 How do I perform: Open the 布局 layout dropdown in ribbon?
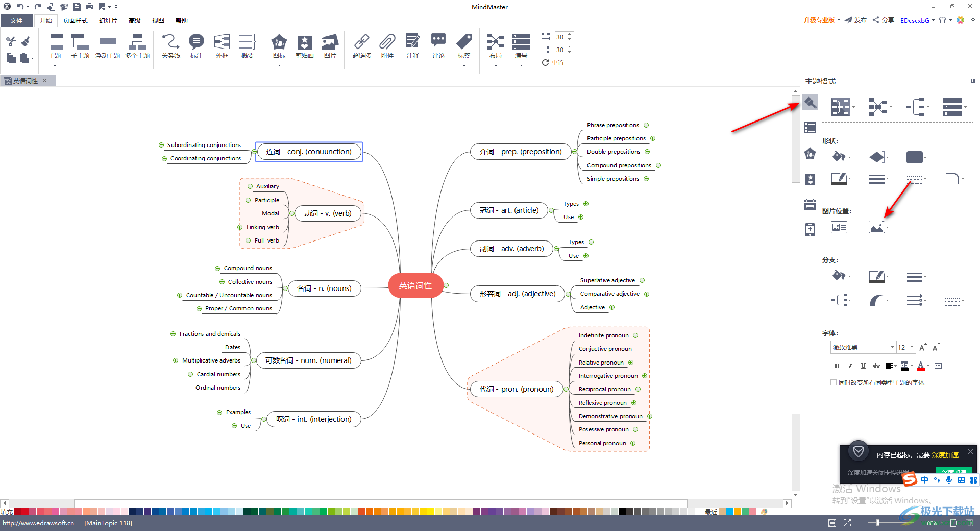pos(496,66)
